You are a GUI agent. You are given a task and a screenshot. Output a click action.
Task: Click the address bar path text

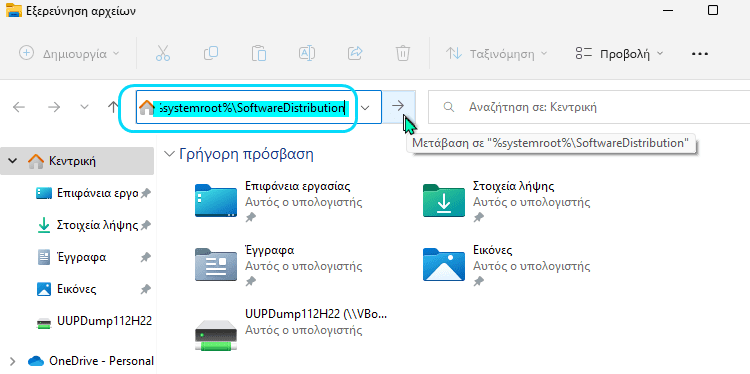click(252, 108)
